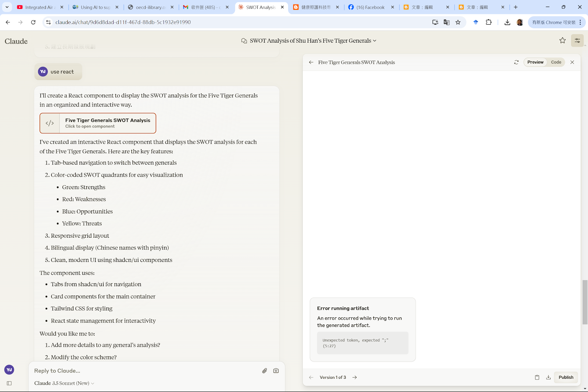Click 'Error running artifact' heading
The height and width of the screenshot is (392, 588).
343,308
